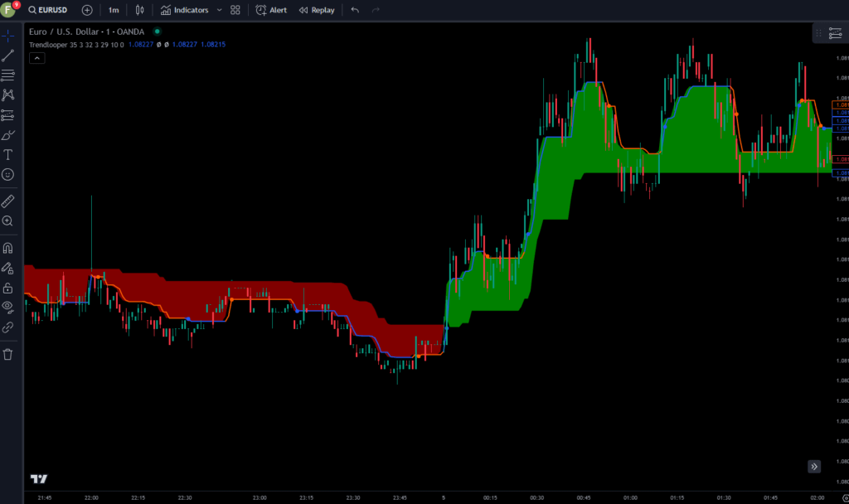This screenshot has width=849, height=504.
Task: Lock all drawing tools
Action: pos(7,288)
